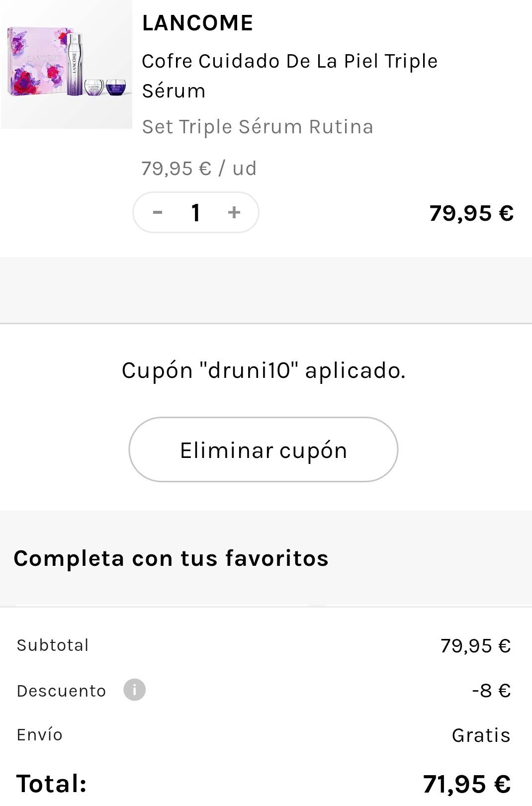
Task: Select the Set Triple Sérum Rutina variant text
Action: pyautogui.click(x=258, y=127)
